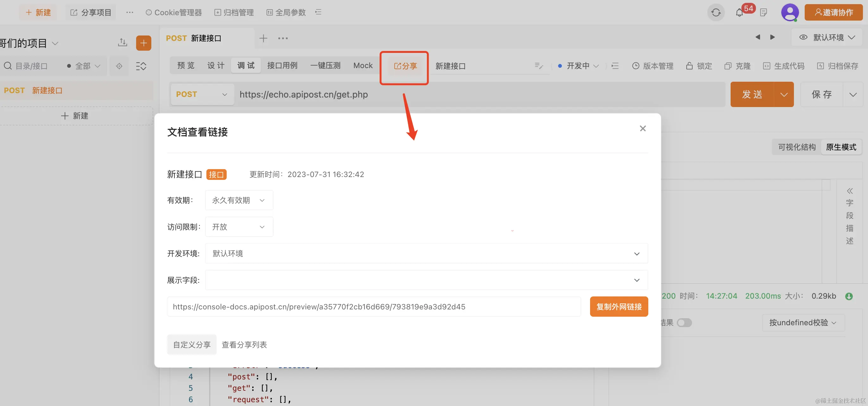Click the green download response icon
The height and width of the screenshot is (406, 868).
[x=849, y=296]
